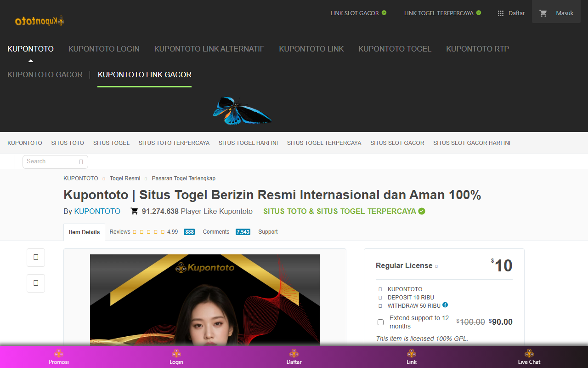
Task: Click the info icon next to WITHDRAW 50 RIBU
Action: point(445,305)
